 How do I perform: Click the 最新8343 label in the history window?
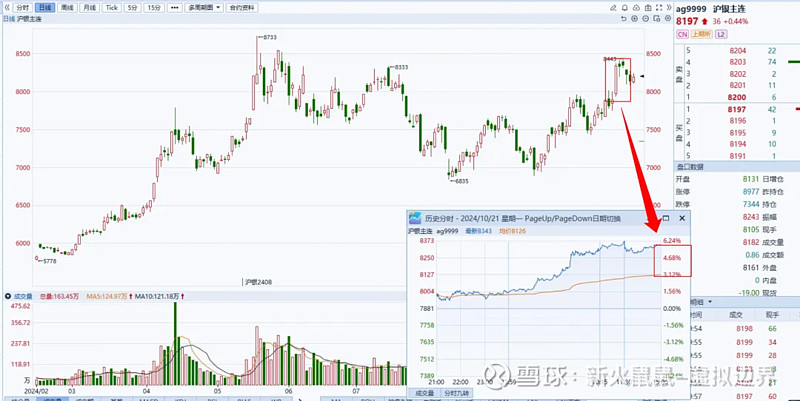[478, 231]
